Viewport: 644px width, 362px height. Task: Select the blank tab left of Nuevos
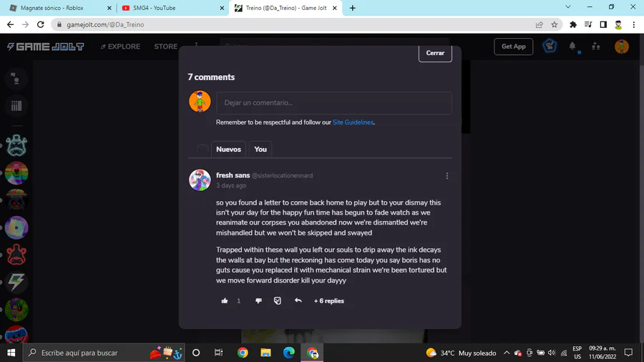tap(203, 150)
